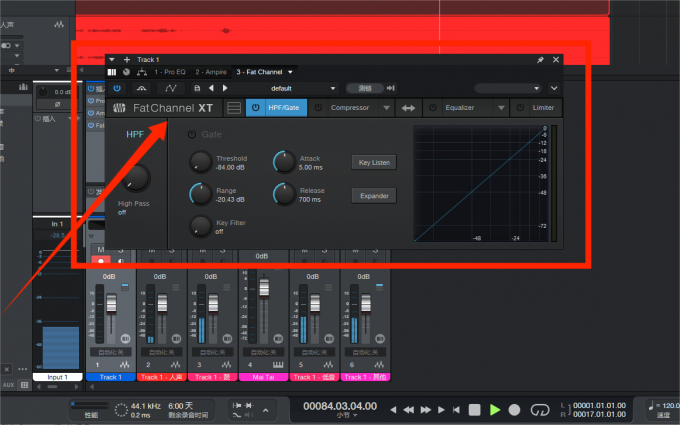Click the Play button in transport
The height and width of the screenshot is (425, 680).
point(494,409)
